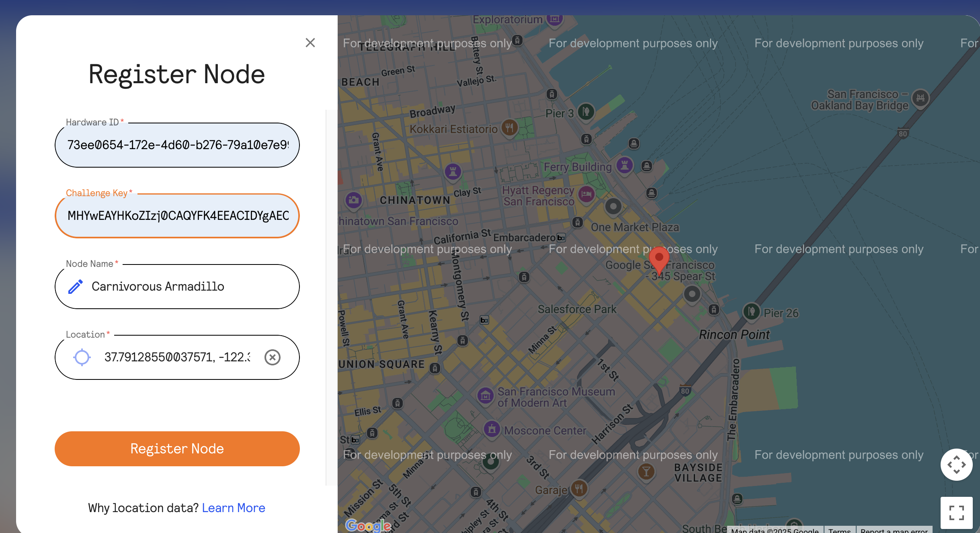Click the Moscone Center marker icon
This screenshot has width=980, height=533.
point(492,429)
